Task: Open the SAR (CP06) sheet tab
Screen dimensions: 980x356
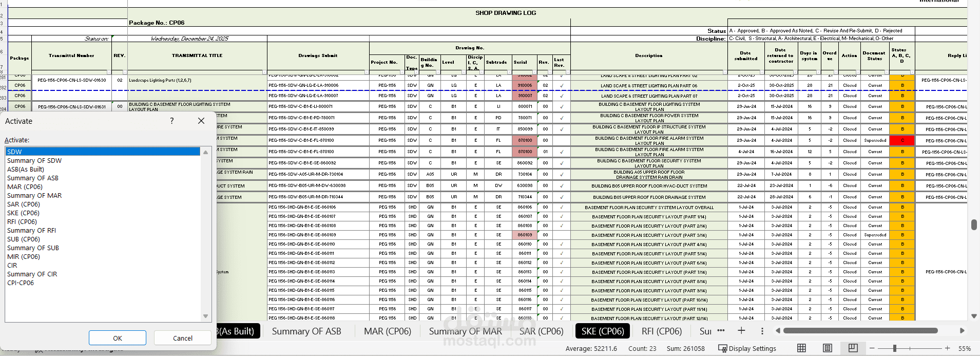Action: [x=542, y=331]
